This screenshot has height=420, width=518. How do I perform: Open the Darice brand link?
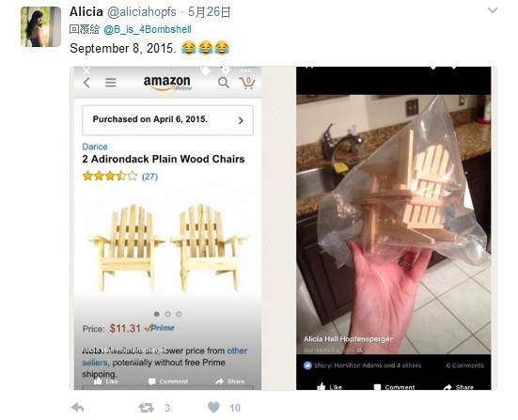pos(95,147)
